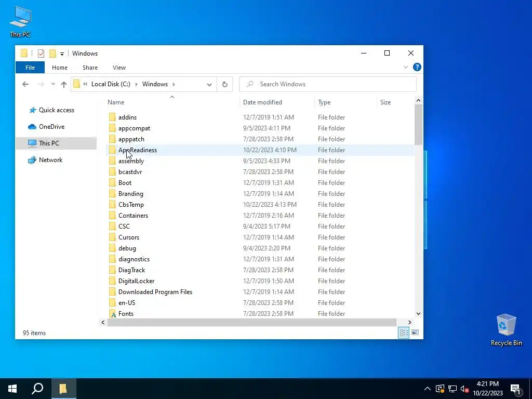This screenshot has height=399, width=532.
Task: Select the Branding folder icon
Action: tap(112, 194)
